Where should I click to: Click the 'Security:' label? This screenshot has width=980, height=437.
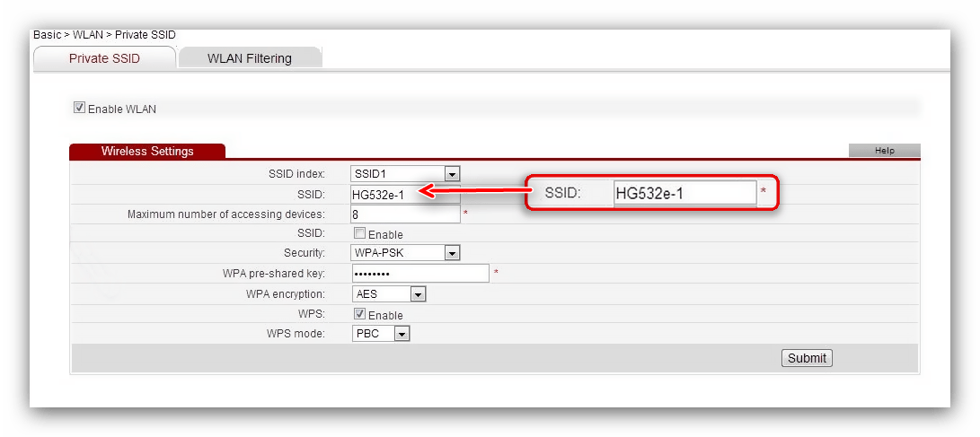[305, 253]
